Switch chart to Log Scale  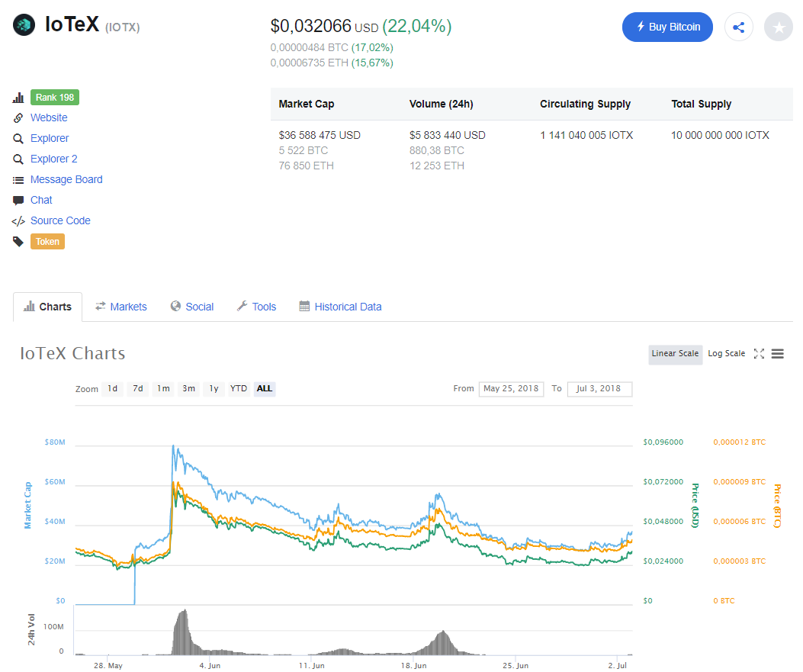(x=726, y=353)
